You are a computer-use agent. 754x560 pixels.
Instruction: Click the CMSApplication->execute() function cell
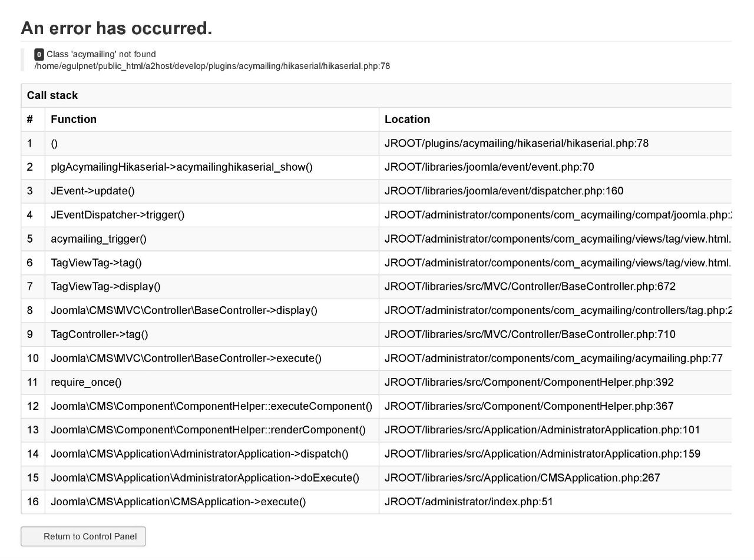(211, 502)
